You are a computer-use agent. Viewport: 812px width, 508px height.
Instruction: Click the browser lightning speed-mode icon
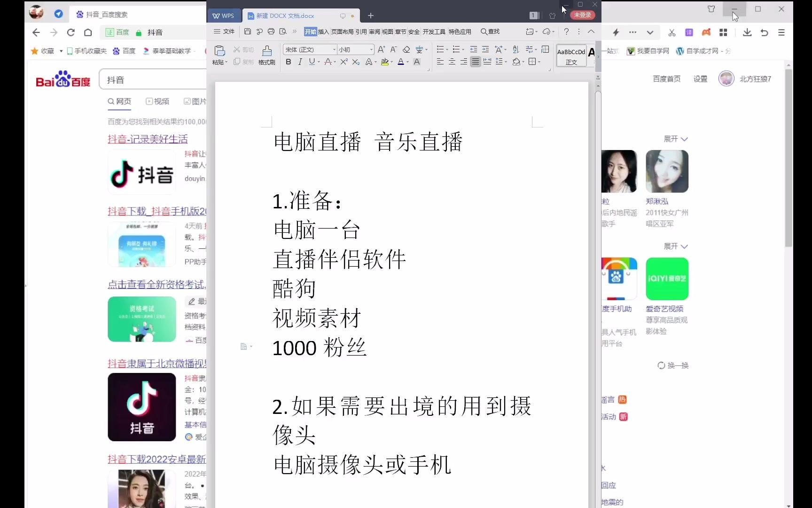click(x=616, y=32)
